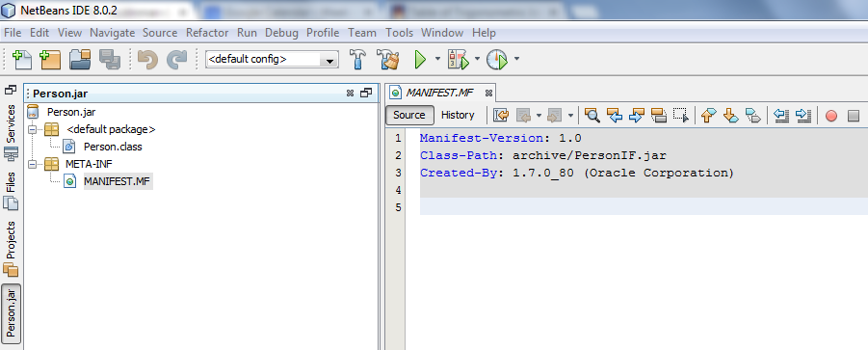Image resolution: width=868 pixels, height=350 pixels.
Task: Select MANIFEST.MF in the tree
Action: point(118,181)
